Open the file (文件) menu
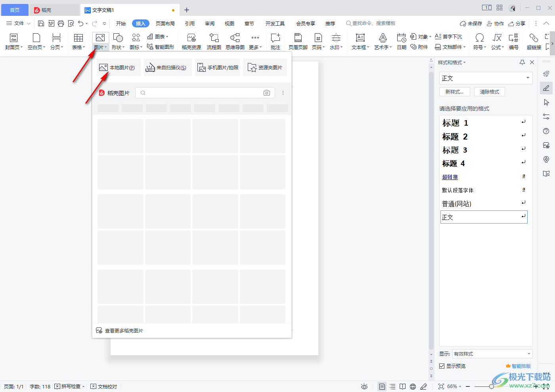The height and width of the screenshot is (392, 555). point(18,23)
